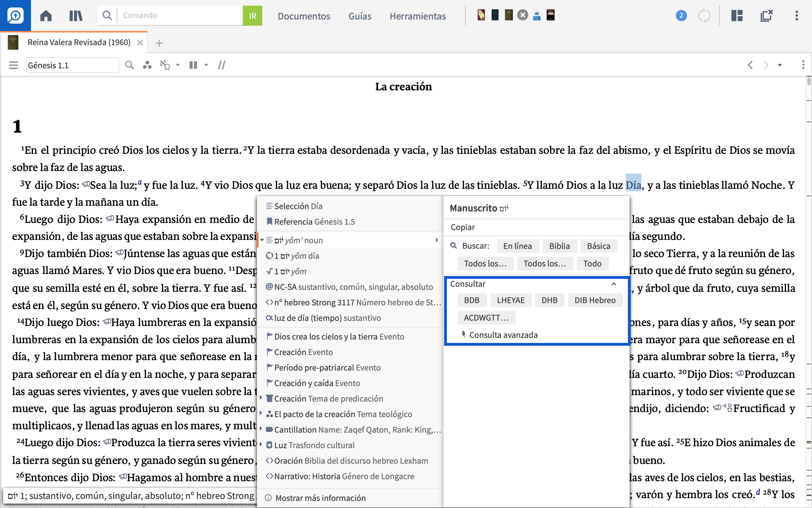Click Copiar in Manuscrito panel

pos(463,227)
